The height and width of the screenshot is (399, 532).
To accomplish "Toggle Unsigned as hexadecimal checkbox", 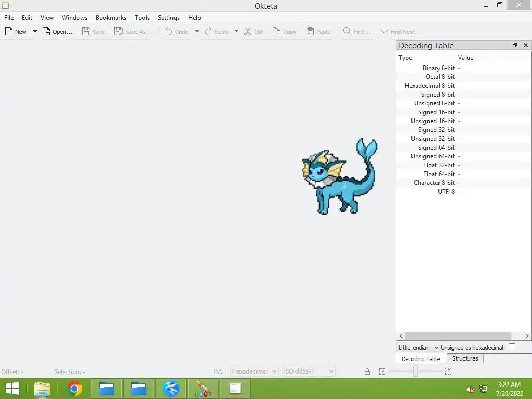I will (x=512, y=347).
